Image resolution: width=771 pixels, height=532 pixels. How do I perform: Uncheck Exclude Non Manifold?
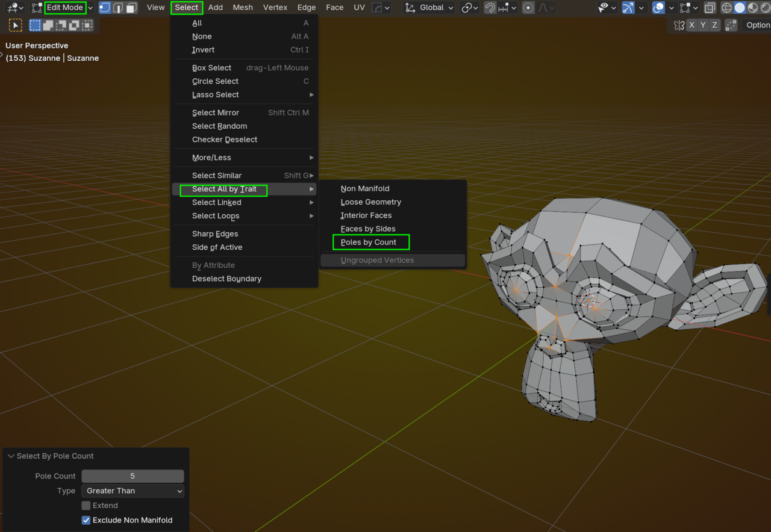[86, 521]
